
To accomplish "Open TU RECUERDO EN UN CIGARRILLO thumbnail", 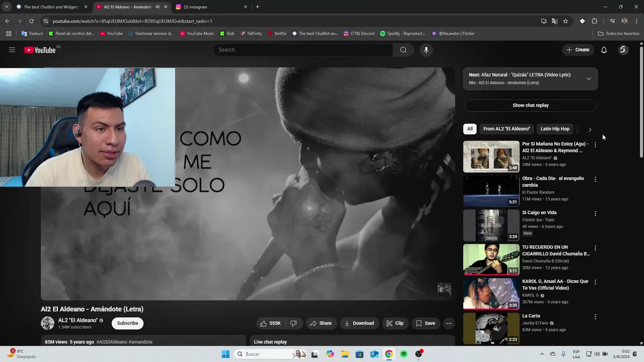I will point(491,259).
